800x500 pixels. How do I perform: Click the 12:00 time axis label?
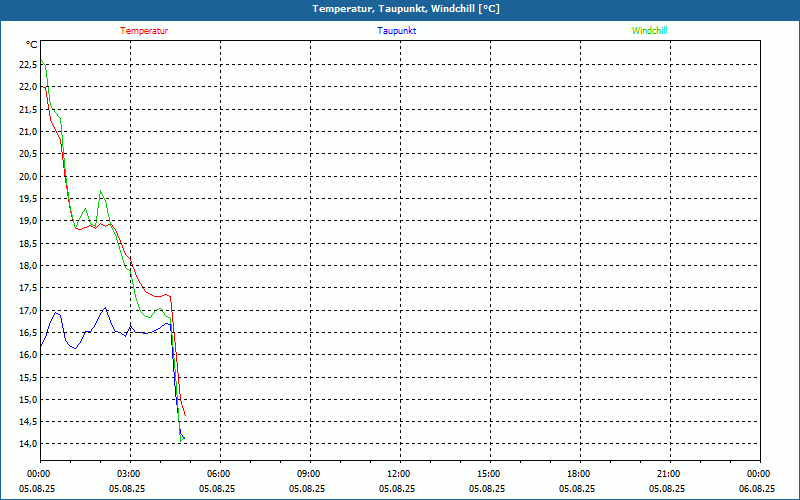pos(399,474)
